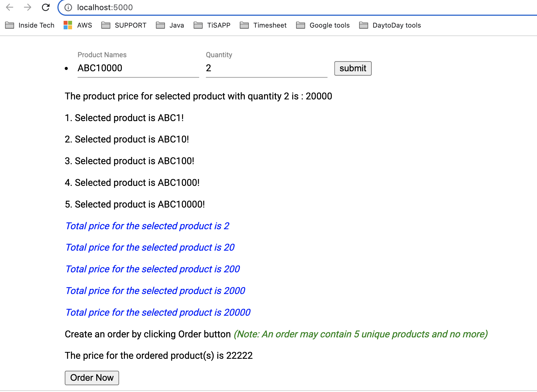Screen dimensions: 537x392
Task: Open the TiSAPP bookmarks folder icon
Action: coord(198,25)
